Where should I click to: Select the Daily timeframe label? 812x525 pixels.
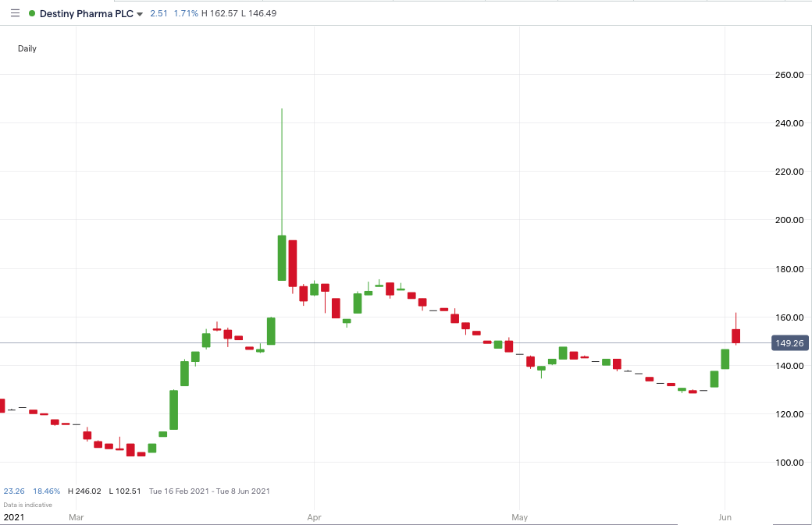pos(27,48)
